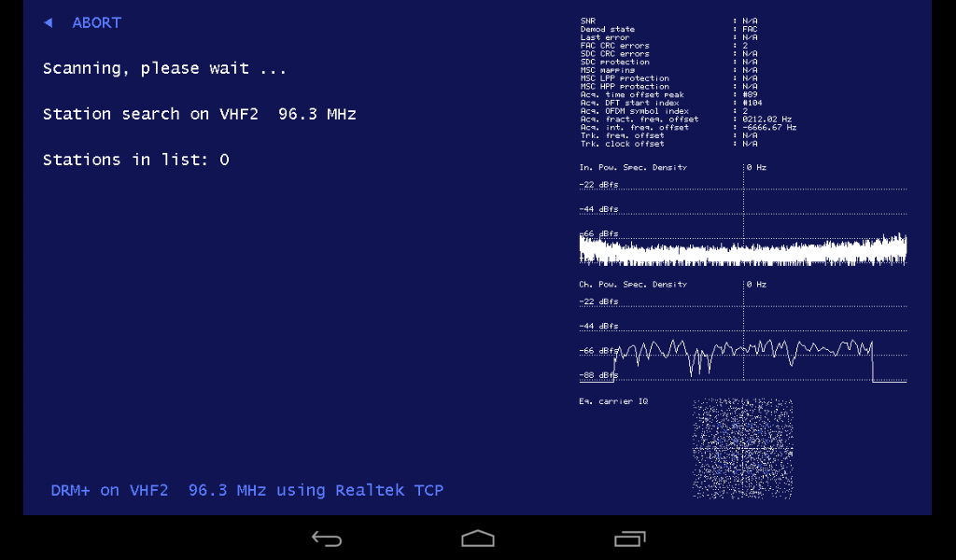The width and height of the screenshot is (956, 560).
Task: Open the Android recent apps button
Action: click(x=630, y=539)
